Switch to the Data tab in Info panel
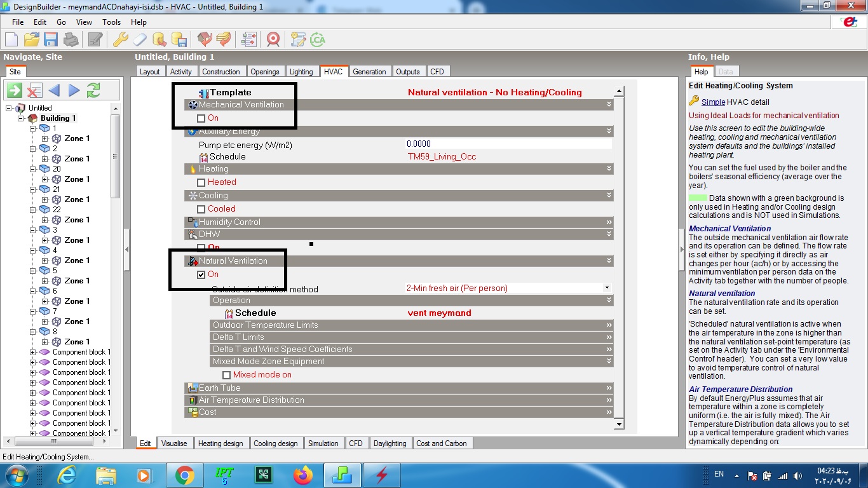Image resolution: width=868 pixels, height=488 pixels. pyautogui.click(x=726, y=72)
